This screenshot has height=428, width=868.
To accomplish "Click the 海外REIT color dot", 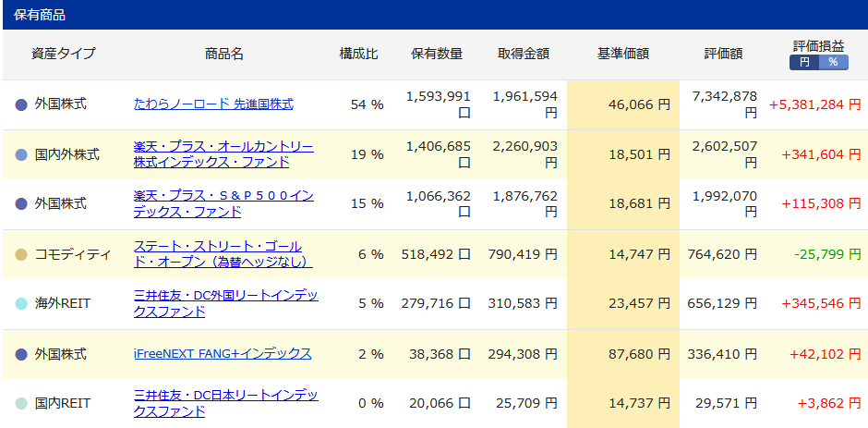I will click(21, 304).
